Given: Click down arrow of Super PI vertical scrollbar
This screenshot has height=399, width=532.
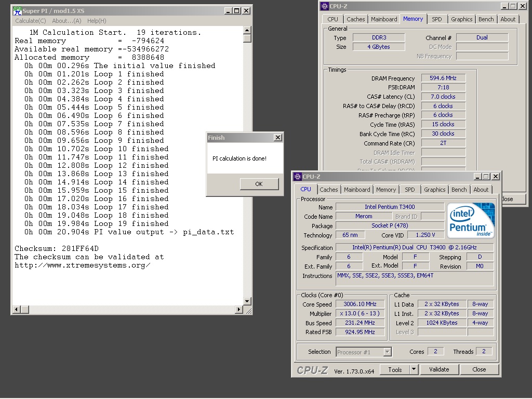Looking at the screenshot, I should [x=247, y=301].
